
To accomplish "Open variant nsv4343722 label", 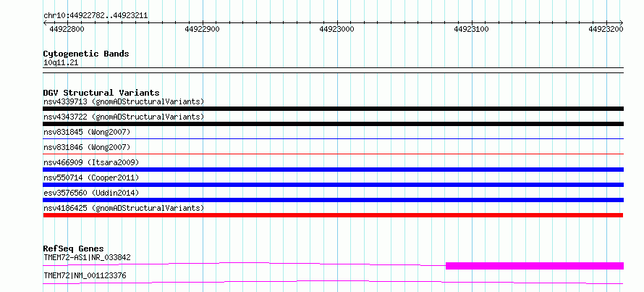I will pyautogui.click(x=124, y=117).
